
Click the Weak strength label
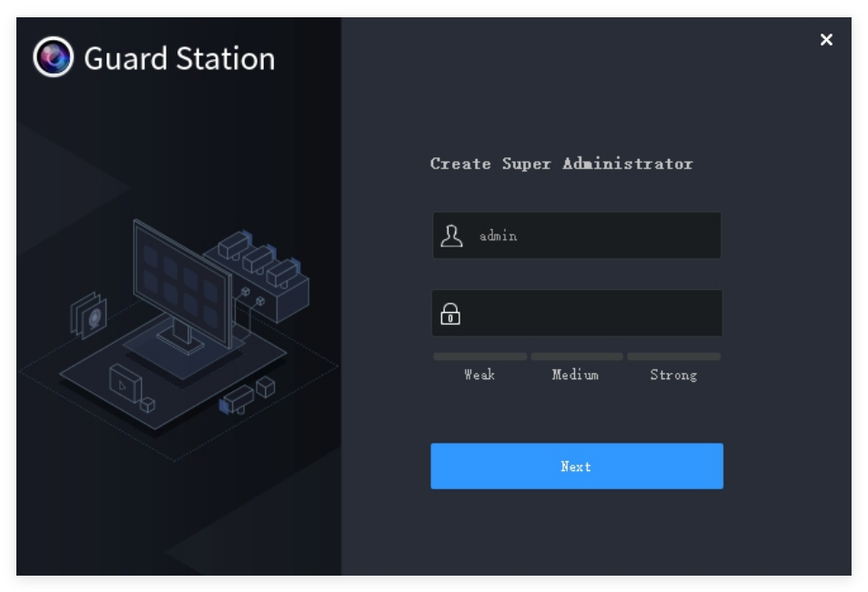click(479, 375)
